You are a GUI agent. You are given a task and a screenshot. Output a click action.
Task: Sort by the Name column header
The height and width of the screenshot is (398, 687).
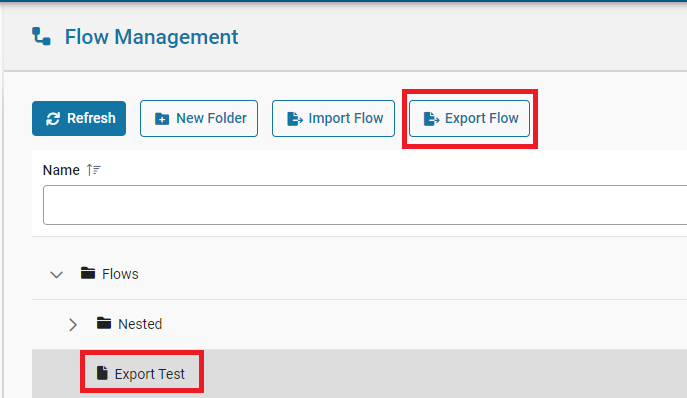(61, 170)
